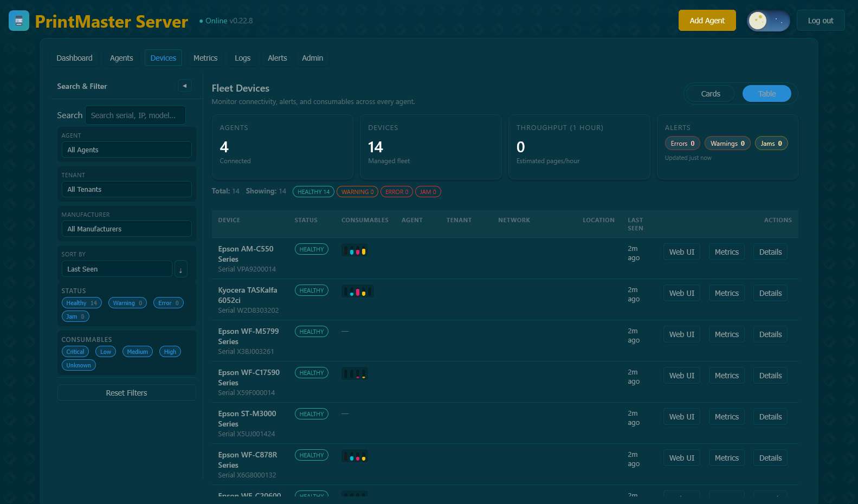This screenshot has height=504, width=858.
Task: Click the Log out button
Action: 821,21
